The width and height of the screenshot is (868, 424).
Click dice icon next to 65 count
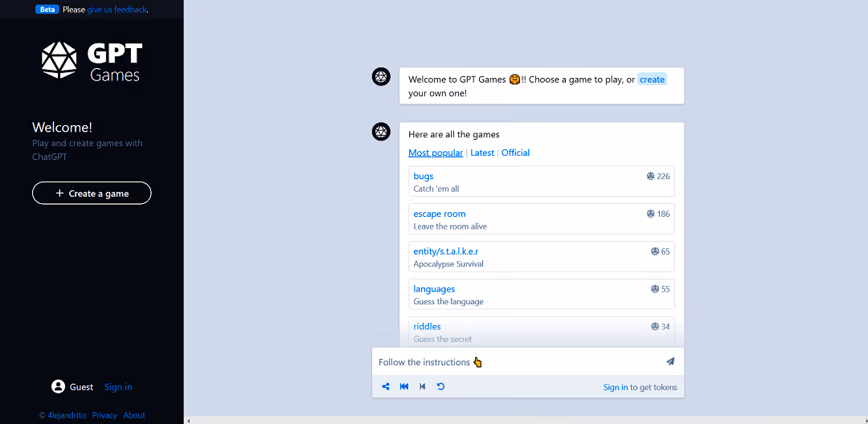tap(655, 251)
